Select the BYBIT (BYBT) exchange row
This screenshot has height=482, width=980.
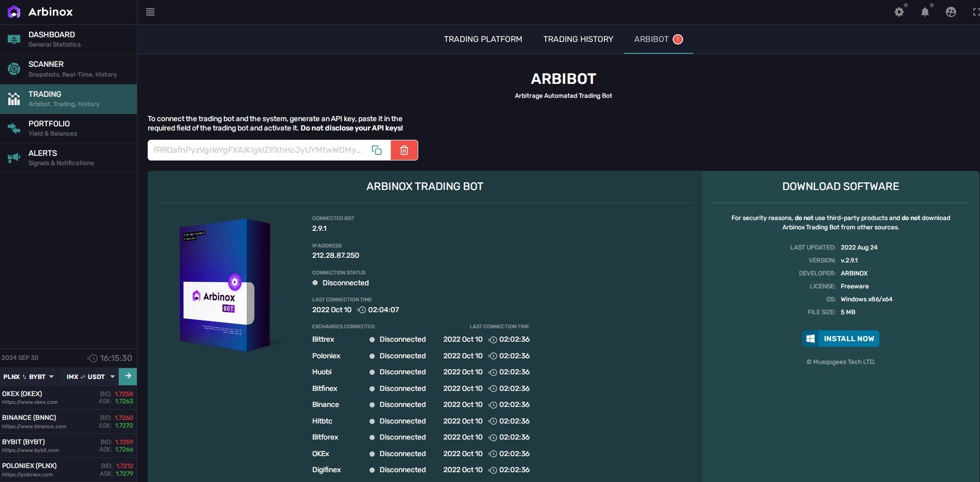tap(68, 446)
